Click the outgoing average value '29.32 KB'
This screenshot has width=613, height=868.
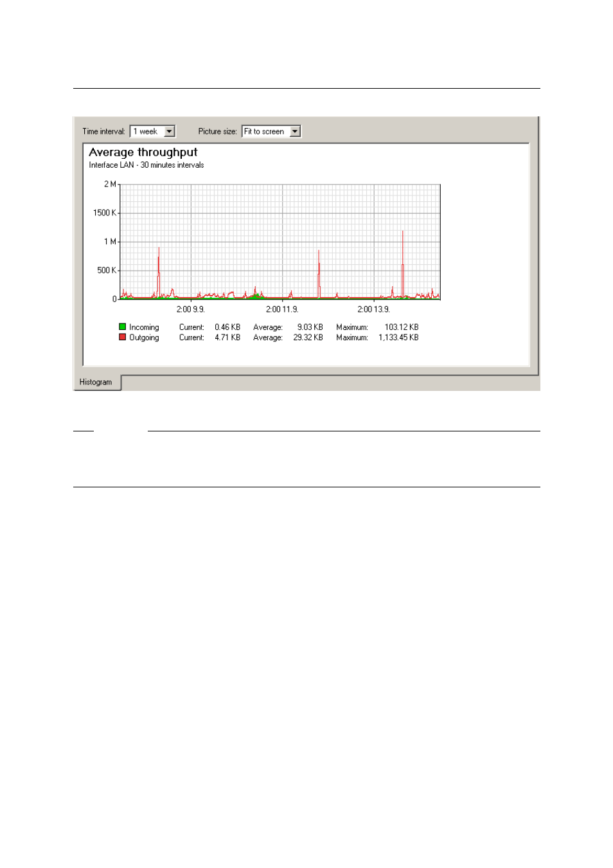pos(308,338)
